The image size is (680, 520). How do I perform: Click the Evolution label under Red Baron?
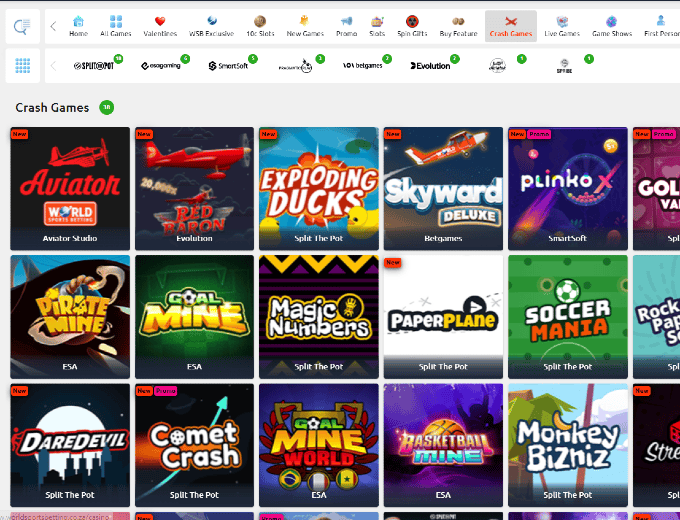tap(194, 238)
